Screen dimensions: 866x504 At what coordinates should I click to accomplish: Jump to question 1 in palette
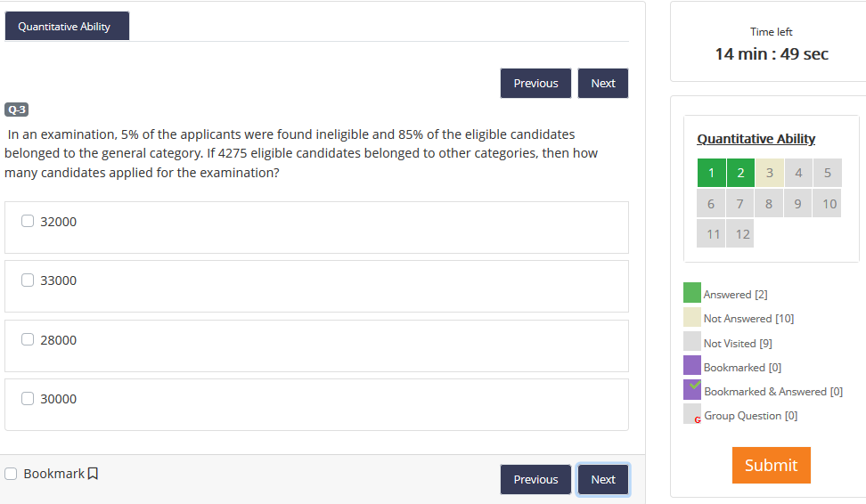pyautogui.click(x=711, y=173)
